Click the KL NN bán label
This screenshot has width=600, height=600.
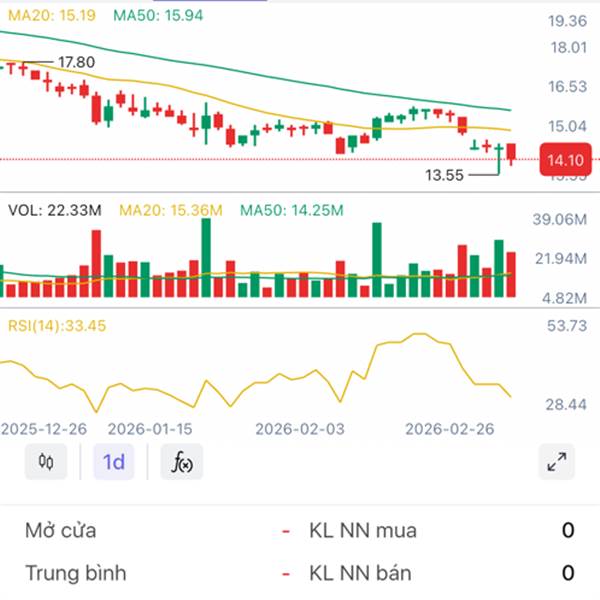(x=360, y=573)
